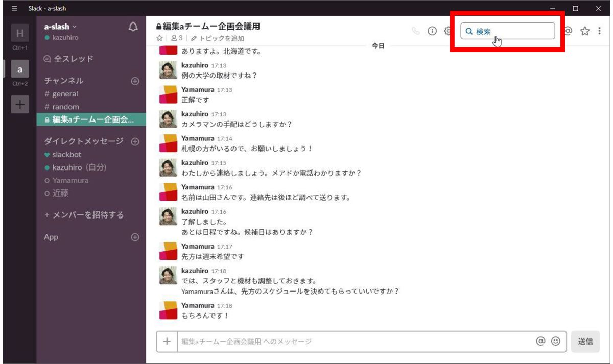
Task: Click トピックを追加 to add topic
Action: pos(218,38)
